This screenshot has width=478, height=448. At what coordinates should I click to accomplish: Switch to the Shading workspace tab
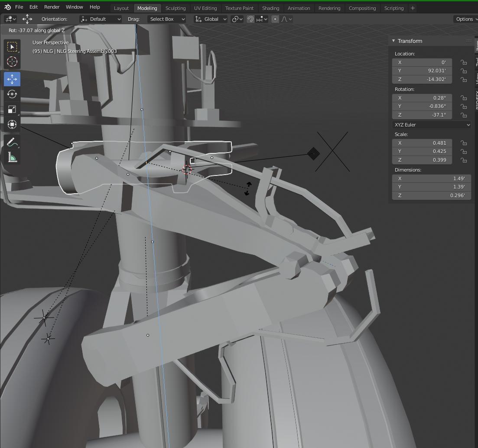pyautogui.click(x=271, y=8)
